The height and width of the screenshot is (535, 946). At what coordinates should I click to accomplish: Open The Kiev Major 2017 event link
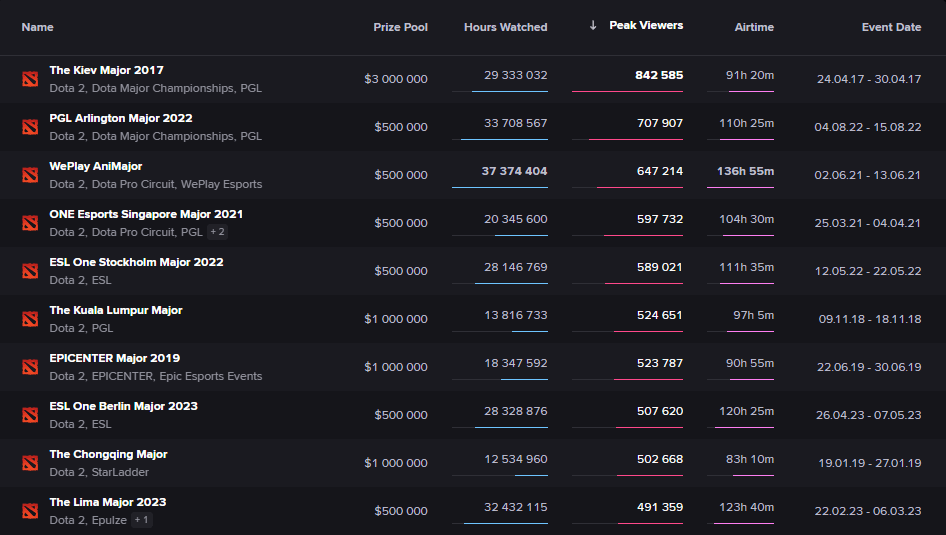(106, 70)
